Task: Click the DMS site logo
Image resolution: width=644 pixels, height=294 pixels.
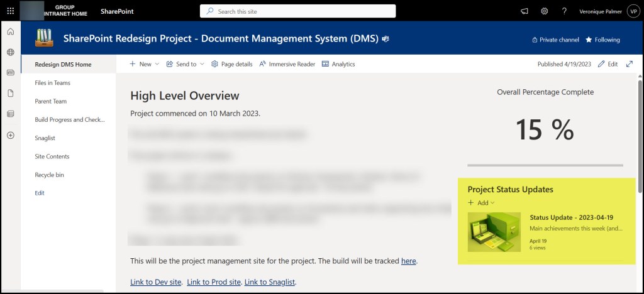Action: coord(44,39)
